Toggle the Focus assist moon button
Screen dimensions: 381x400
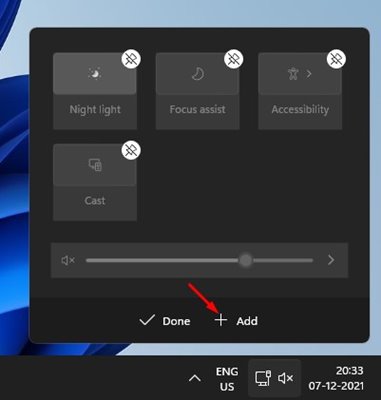coord(198,74)
